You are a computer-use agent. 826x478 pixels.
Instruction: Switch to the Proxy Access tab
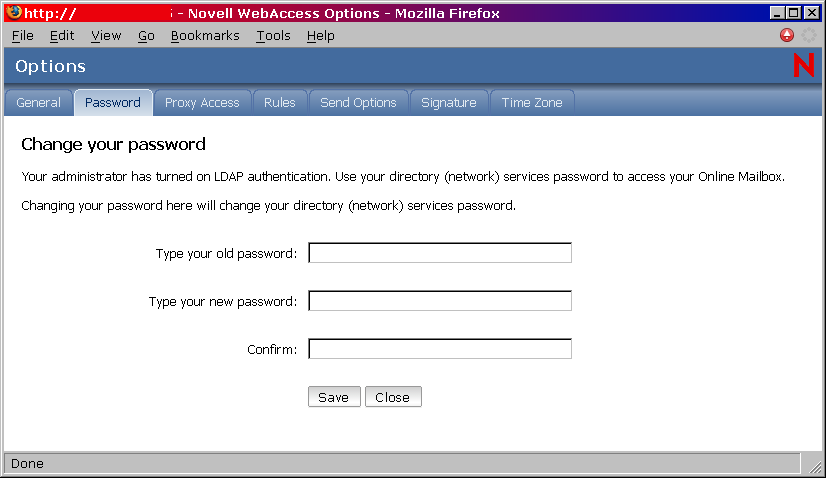pos(202,103)
